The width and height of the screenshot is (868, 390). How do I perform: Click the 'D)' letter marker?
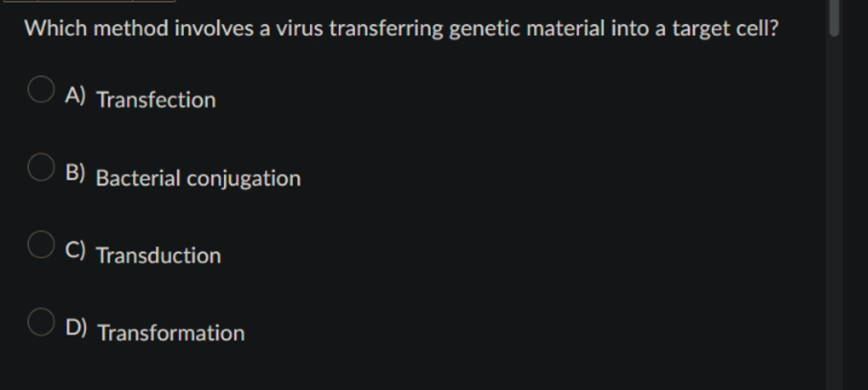pos(76,328)
